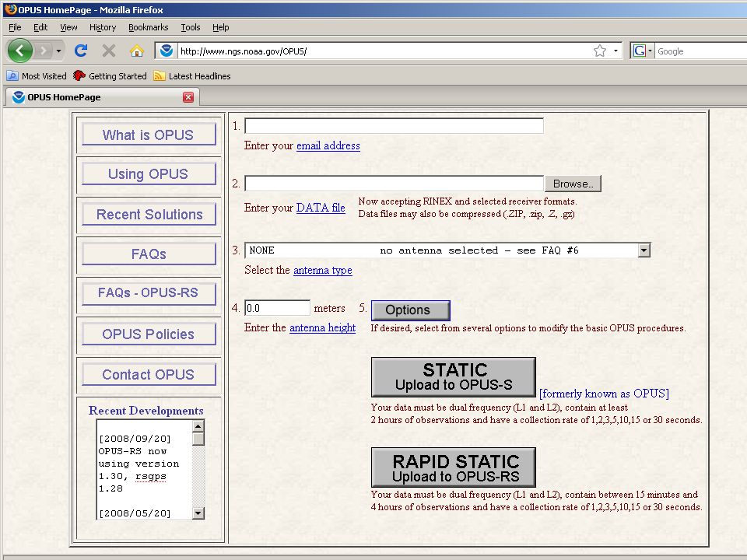Click the data file path field

[x=394, y=184]
